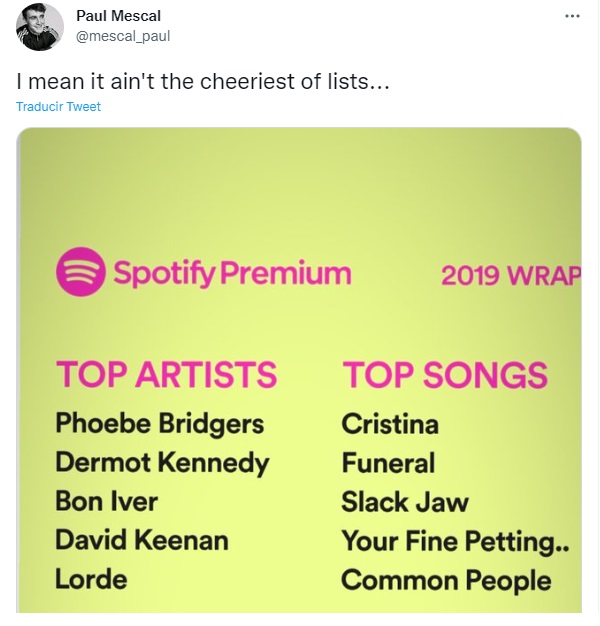Click Paul Mescal's profile avatar
This screenshot has height=626, width=600.
point(38,27)
